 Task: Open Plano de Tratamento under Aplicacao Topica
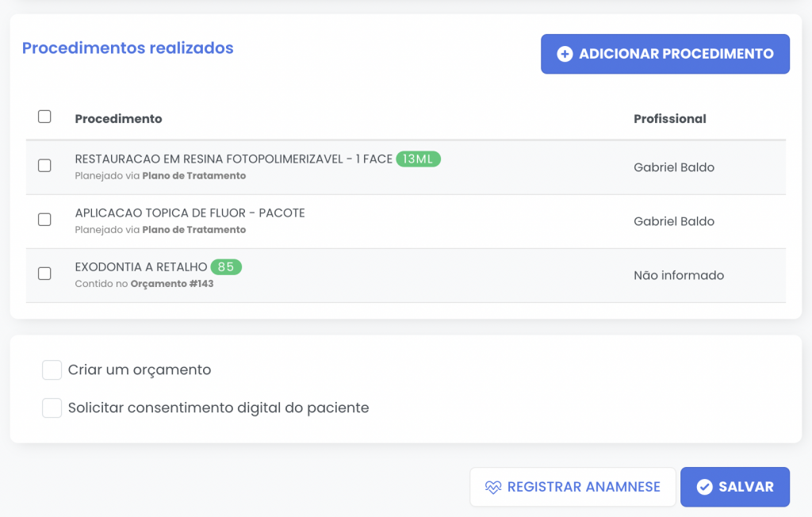194,230
